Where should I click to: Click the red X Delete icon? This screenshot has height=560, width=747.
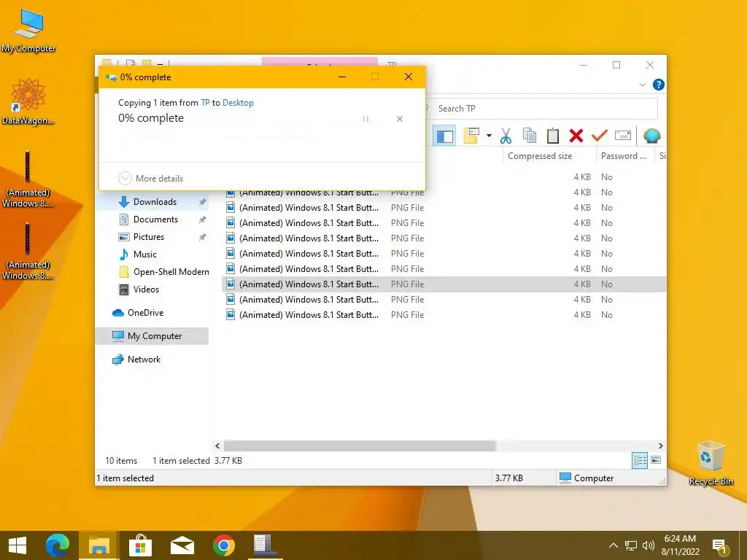pyautogui.click(x=576, y=136)
